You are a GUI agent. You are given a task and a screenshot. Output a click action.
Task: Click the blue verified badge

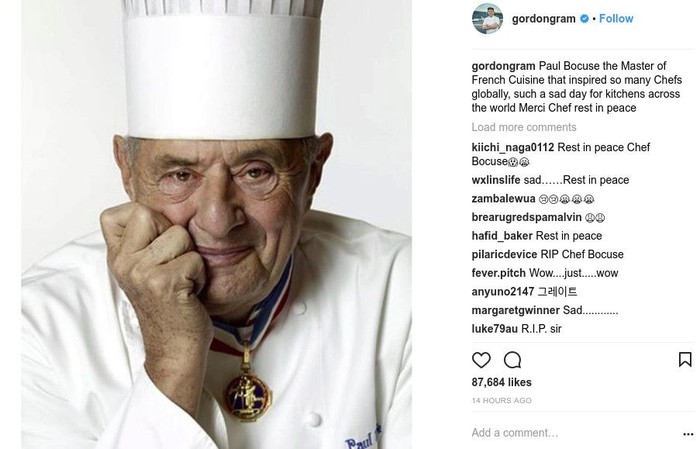tap(584, 19)
